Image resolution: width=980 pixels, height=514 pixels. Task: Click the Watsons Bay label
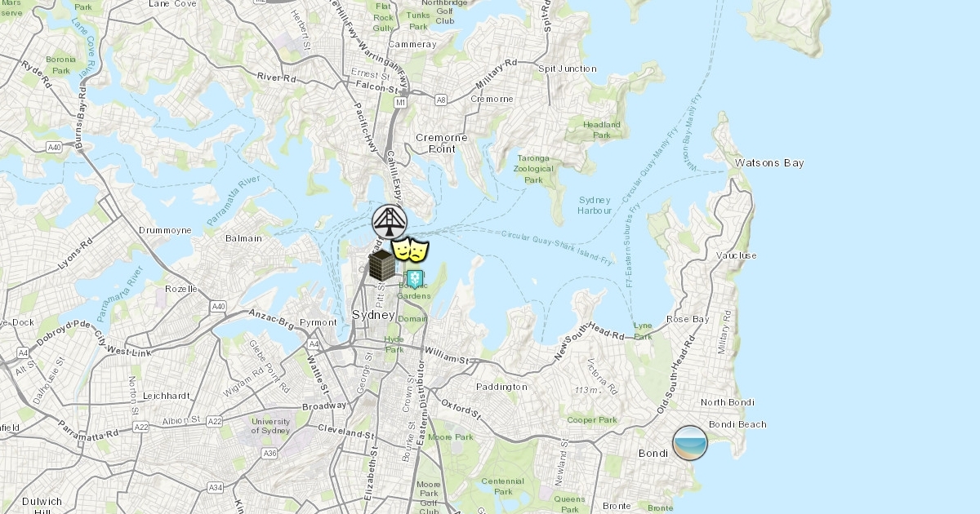[x=769, y=163]
